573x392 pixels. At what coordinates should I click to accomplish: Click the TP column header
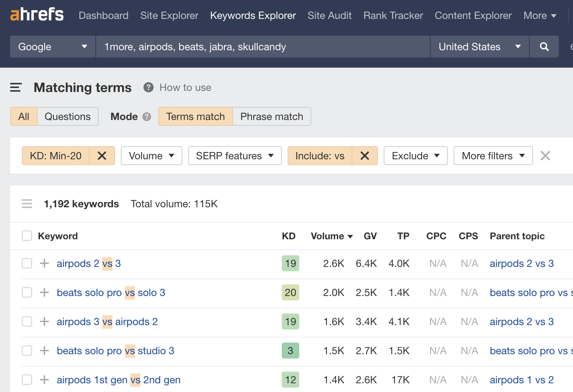(x=403, y=236)
